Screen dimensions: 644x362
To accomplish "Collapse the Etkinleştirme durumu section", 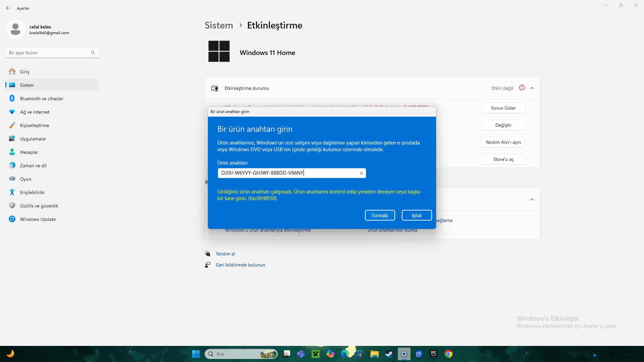I will [532, 88].
